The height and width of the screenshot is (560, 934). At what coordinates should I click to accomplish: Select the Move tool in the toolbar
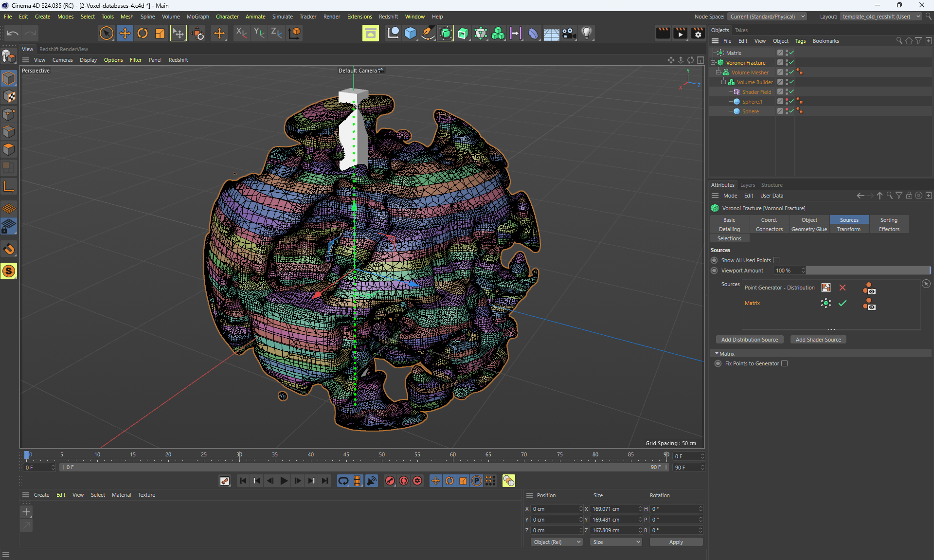tap(125, 33)
